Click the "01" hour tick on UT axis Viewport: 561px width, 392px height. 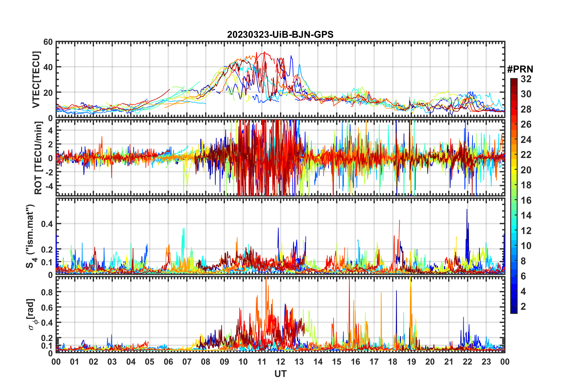(75, 362)
